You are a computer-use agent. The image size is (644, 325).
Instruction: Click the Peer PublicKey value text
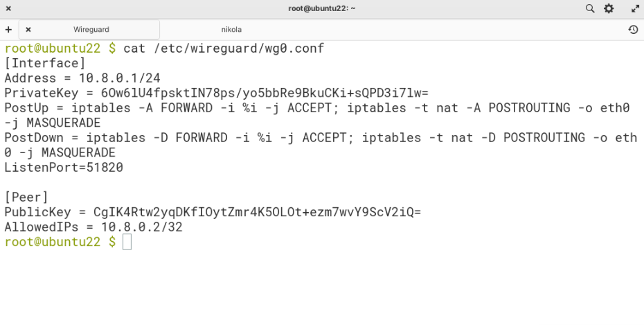tap(257, 213)
